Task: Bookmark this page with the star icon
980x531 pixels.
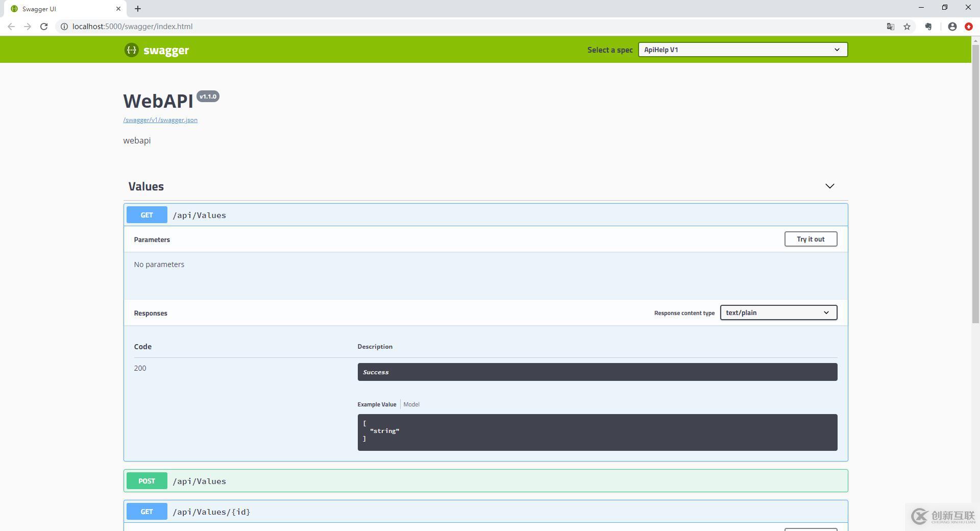Action: tap(907, 27)
